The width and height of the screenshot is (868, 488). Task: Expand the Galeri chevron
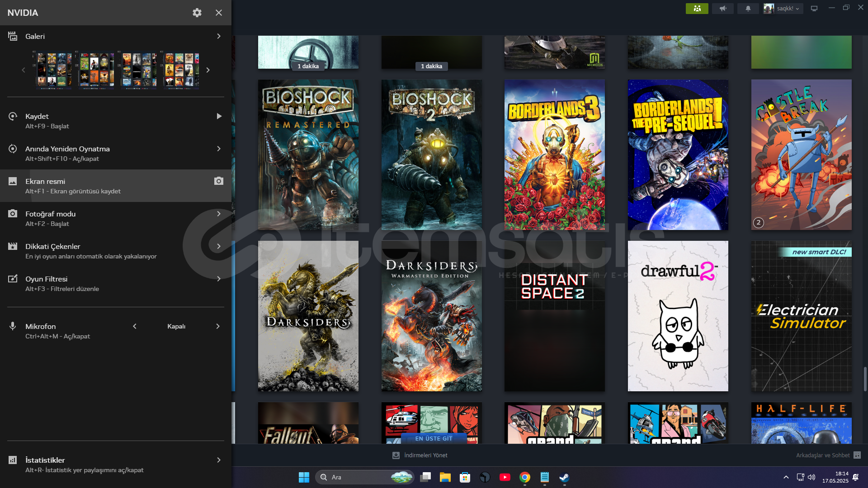tap(219, 36)
